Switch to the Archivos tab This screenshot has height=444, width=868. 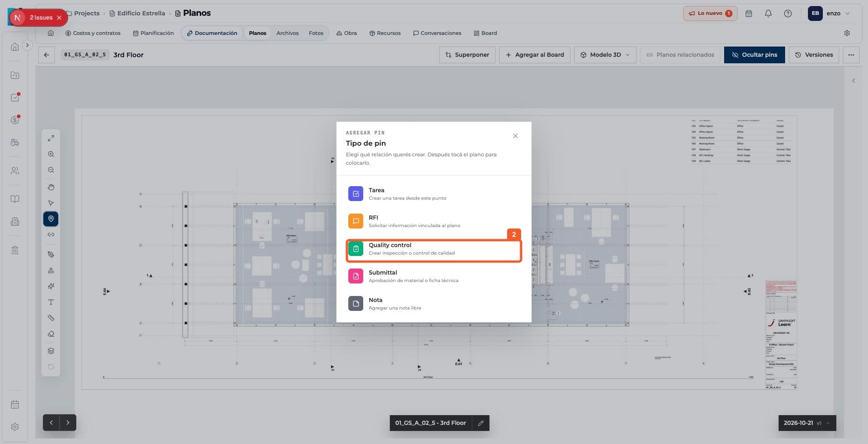[287, 33]
